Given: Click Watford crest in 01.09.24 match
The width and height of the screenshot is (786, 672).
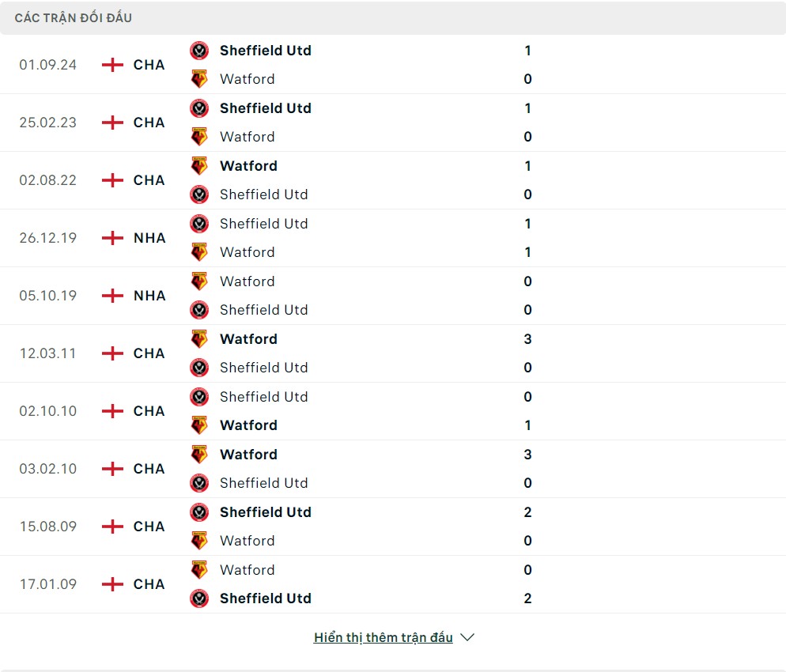Looking at the screenshot, I should click(199, 79).
